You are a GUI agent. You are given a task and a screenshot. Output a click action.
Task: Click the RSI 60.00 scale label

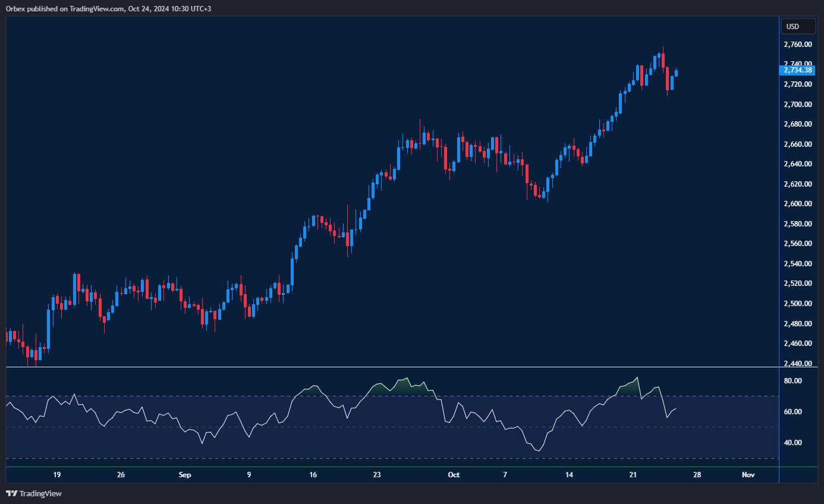[794, 411]
